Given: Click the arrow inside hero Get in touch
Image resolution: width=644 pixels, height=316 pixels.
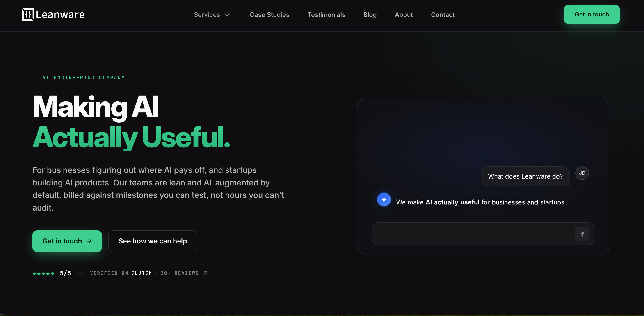Looking at the screenshot, I should (89, 241).
